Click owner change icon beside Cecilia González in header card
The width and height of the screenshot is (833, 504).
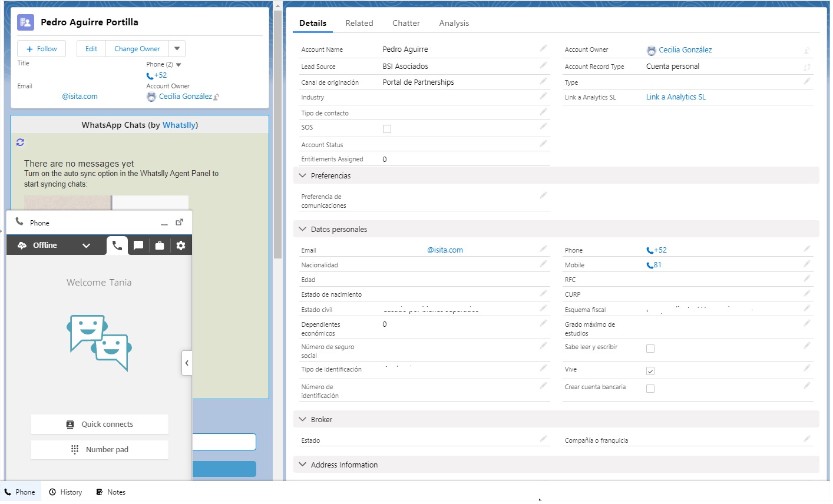[216, 97]
